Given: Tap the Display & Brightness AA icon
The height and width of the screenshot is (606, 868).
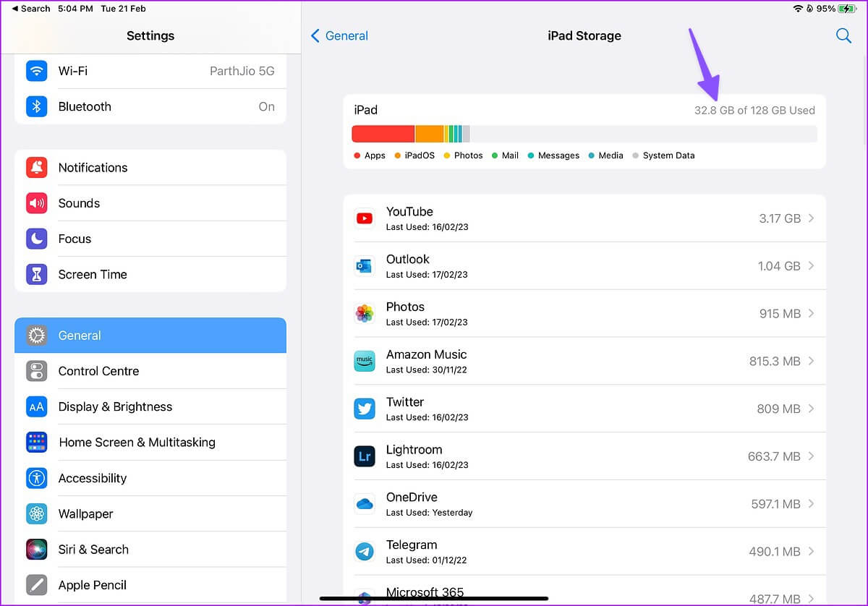Looking at the screenshot, I should tap(37, 406).
